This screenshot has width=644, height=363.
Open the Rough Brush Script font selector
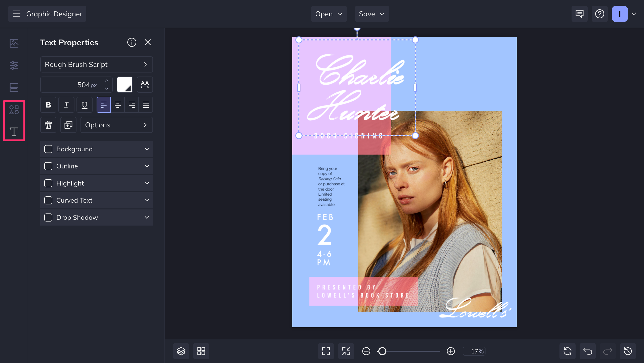pos(96,64)
